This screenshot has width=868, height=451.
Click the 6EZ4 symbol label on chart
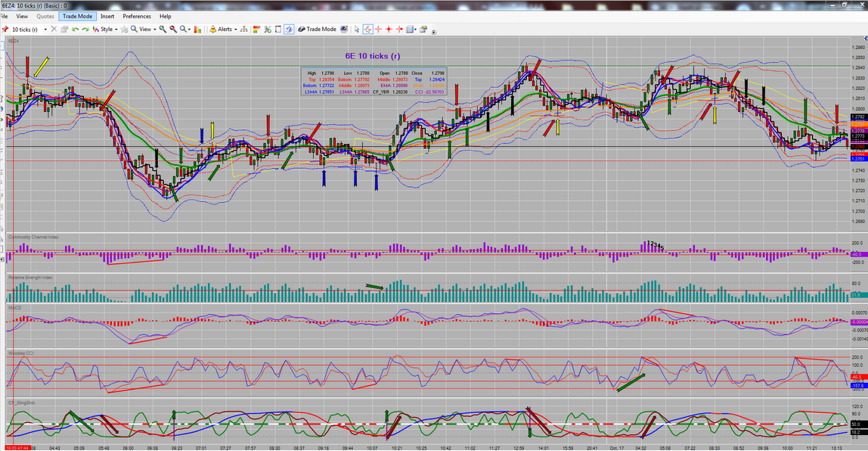pyautogui.click(x=14, y=41)
